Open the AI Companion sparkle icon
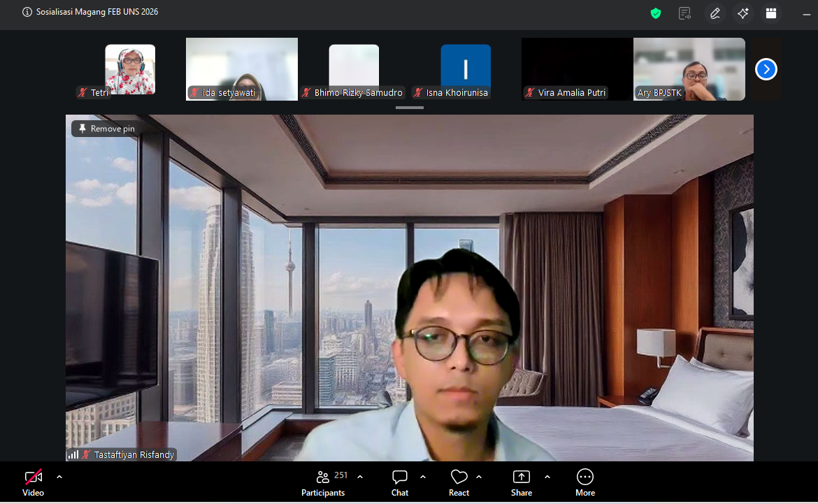Screen dimensions: 818x504 pyautogui.click(x=743, y=13)
